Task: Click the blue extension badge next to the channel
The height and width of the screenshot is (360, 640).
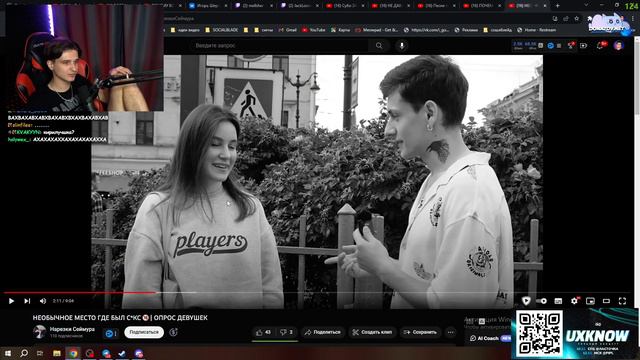Action: point(111,333)
